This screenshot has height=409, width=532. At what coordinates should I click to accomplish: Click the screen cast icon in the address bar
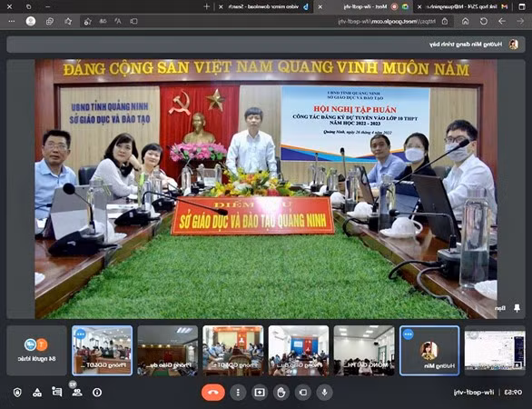click(133, 22)
